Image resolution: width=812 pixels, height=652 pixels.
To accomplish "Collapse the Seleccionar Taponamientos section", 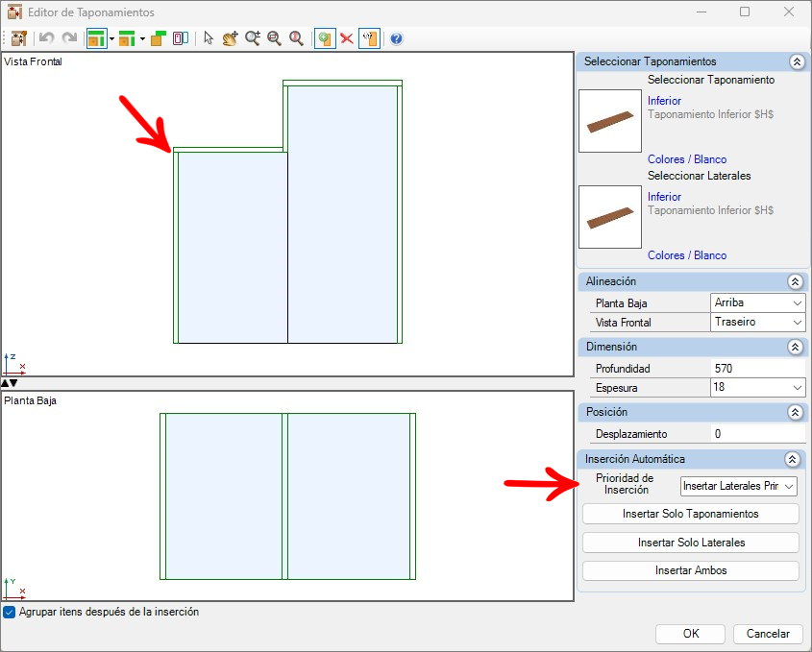I will (797, 62).
